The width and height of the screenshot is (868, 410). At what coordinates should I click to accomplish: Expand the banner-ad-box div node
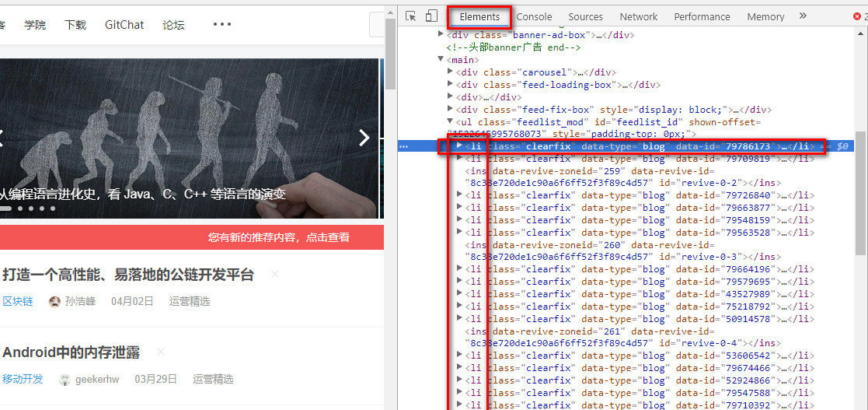coord(441,34)
